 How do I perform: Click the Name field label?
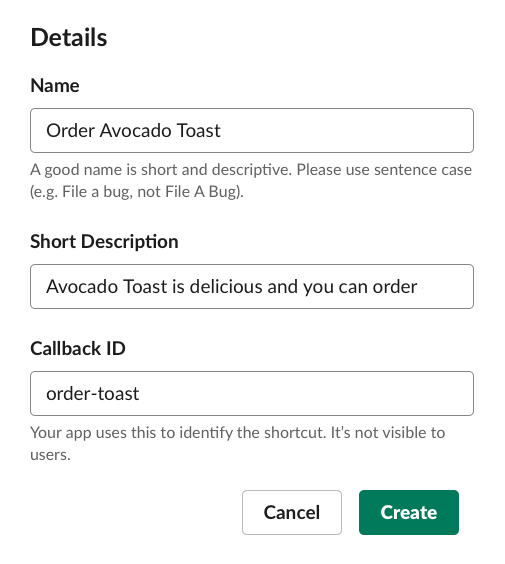pos(55,86)
